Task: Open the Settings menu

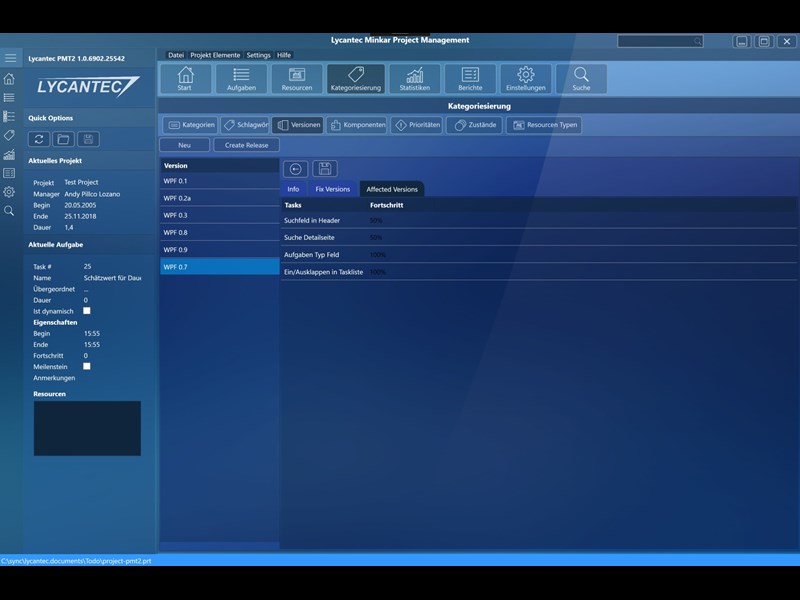Action: [x=258, y=55]
